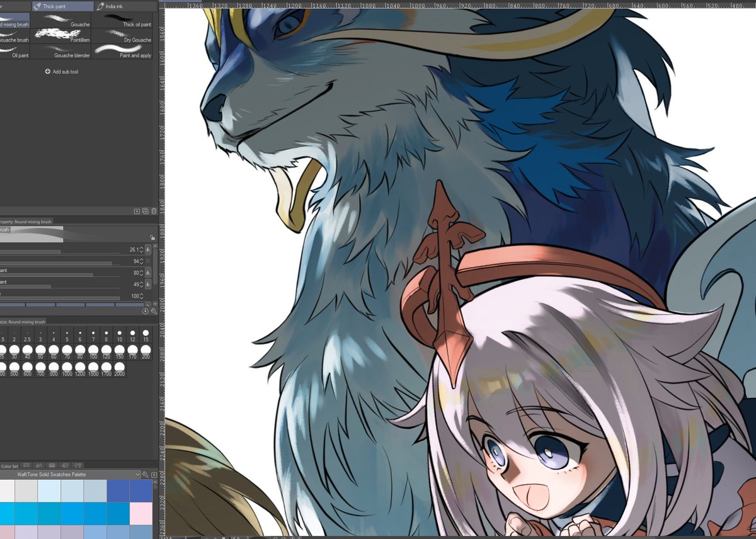This screenshot has width=756, height=539.
Task: Open dynamics button beside value 49
Action: 148,284
